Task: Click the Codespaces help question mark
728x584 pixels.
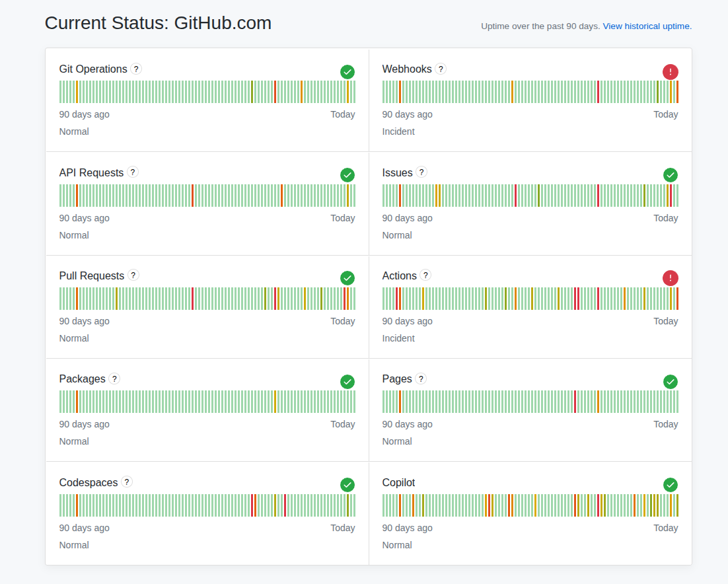Action: click(127, 482)
